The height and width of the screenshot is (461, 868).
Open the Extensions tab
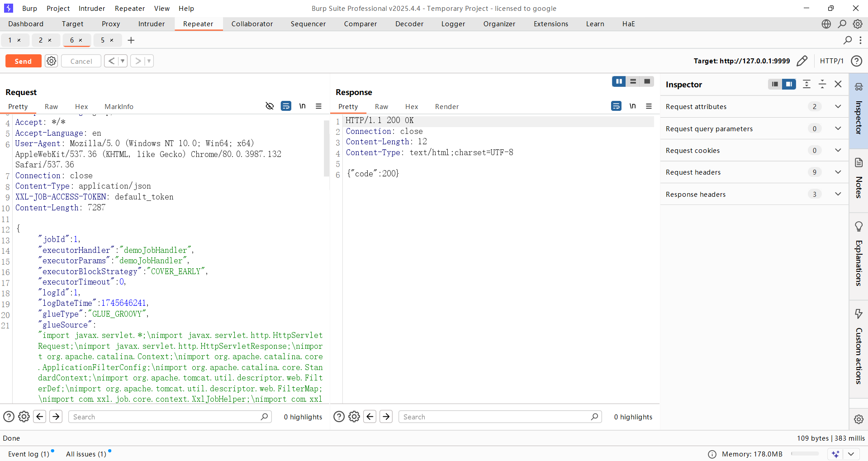551,24
